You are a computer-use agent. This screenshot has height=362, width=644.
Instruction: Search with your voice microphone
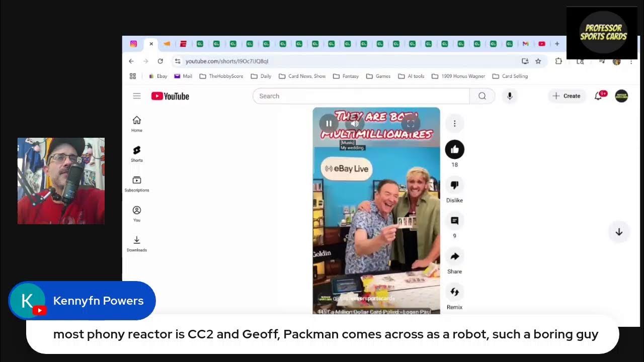point(510,96)
